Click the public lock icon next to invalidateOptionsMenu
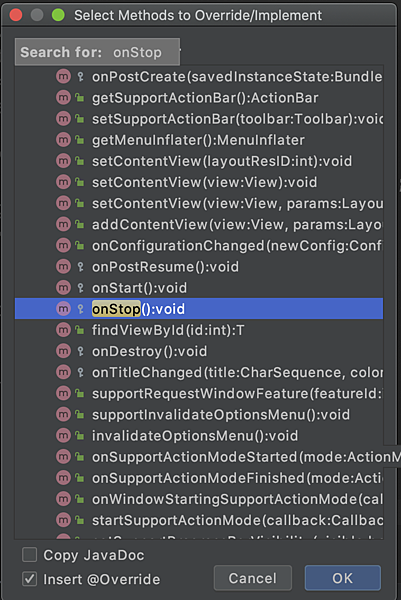The image size is (401, 600). (x=80, y=435)
